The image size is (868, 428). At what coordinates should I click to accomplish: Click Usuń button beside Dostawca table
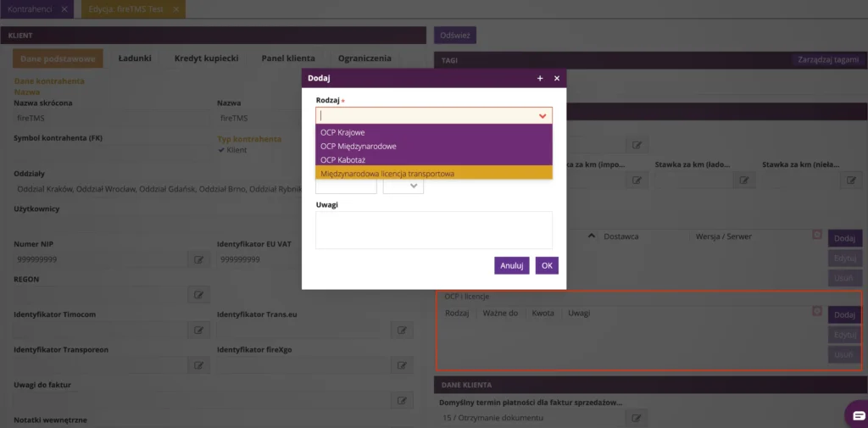point(845,277)
